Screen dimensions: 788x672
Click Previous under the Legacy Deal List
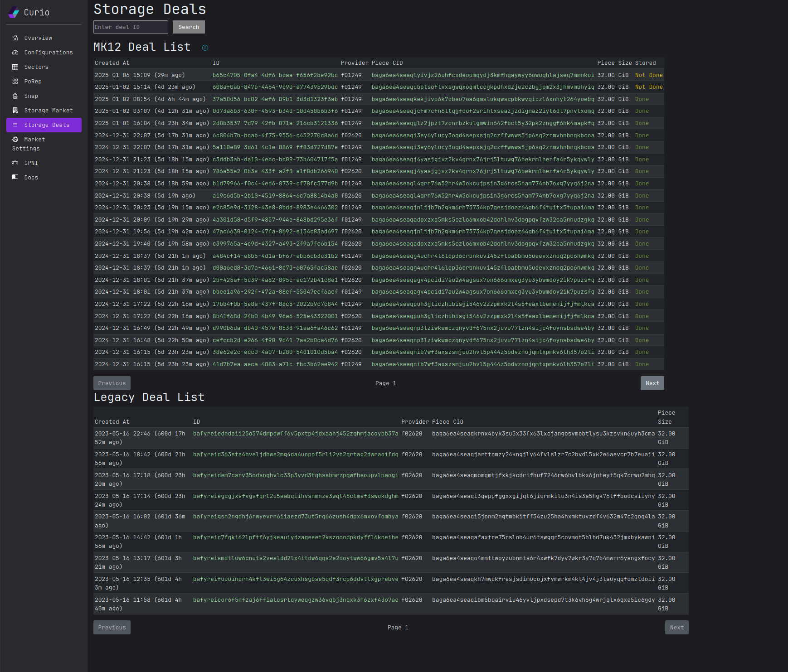click(x=112, y=628)
